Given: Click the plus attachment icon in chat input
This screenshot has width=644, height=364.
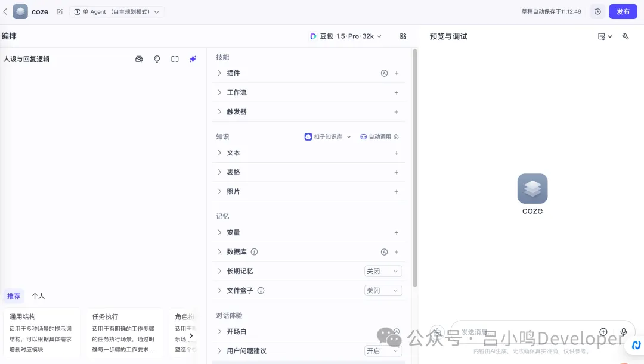Looking at the screenshot, I should (x=603, y=332).
